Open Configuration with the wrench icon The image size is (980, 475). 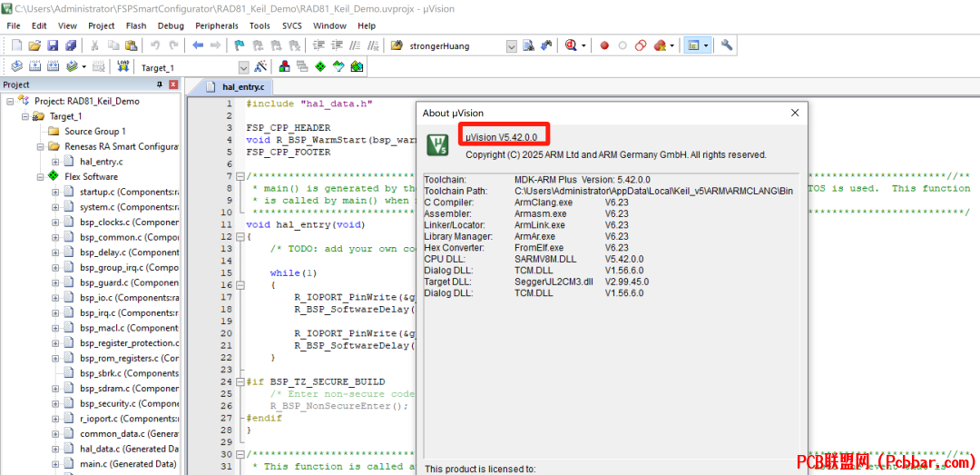[726, 45]
